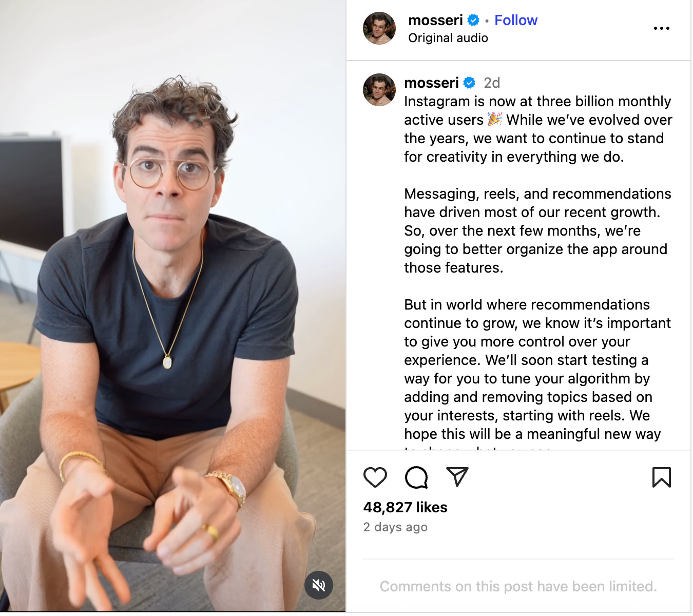Click the party popper emoji in the caption
Viewport: 693px width, 616px height.
(495, 120)
